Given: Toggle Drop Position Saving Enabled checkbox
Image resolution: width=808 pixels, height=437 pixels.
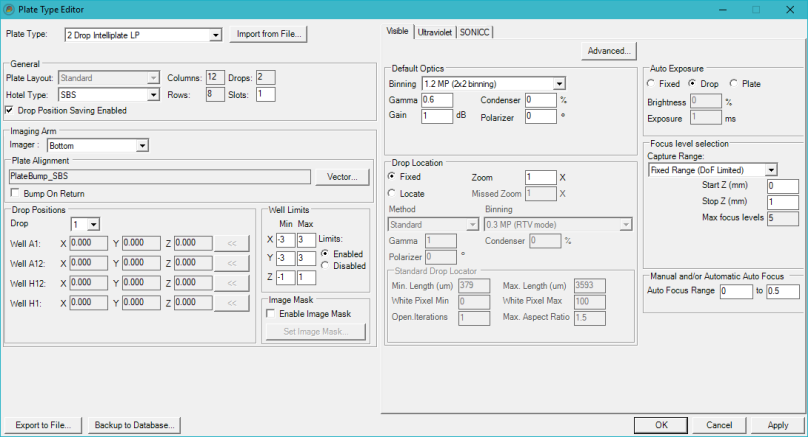Looking at the screenshot, I should click(x=9, y=110).
